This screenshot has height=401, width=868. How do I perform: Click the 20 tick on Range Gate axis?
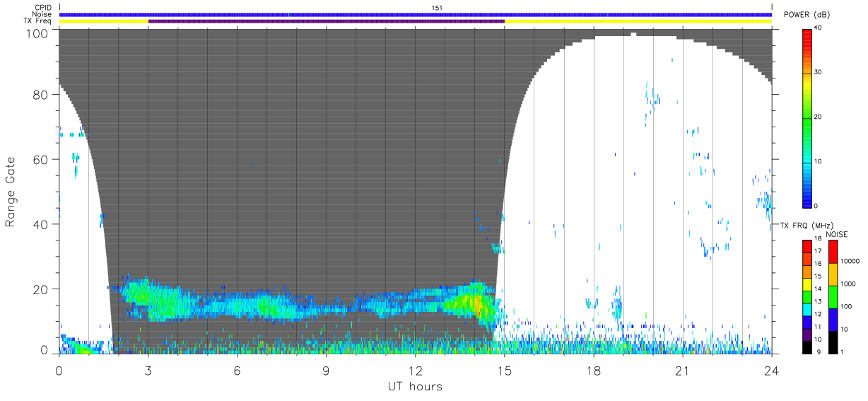coord(41,289)
